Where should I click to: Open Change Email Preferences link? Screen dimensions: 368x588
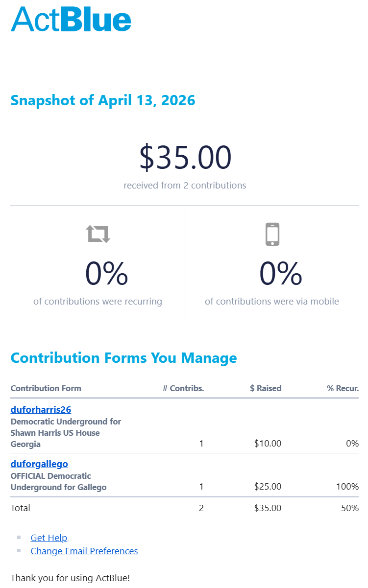pyautogui.click(x=84, y=551)
